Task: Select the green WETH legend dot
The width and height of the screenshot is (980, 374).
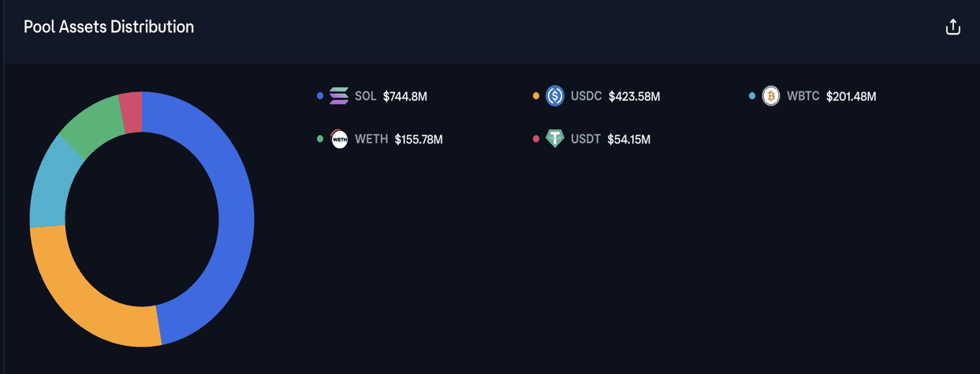Action: (320, 139)
